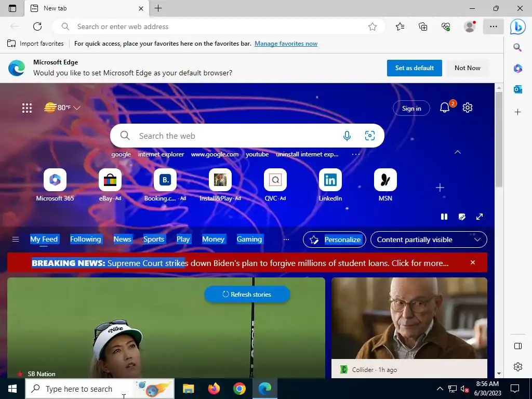Open the breaking news Supreme Court story
Viewport: 532px width, 399px height.
[240, 263]
